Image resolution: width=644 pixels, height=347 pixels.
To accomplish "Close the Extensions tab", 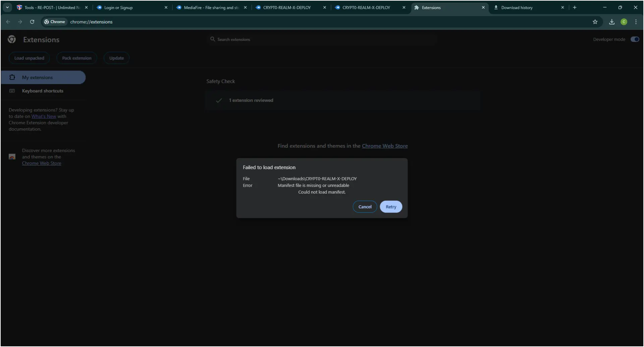I will [483, 7].
